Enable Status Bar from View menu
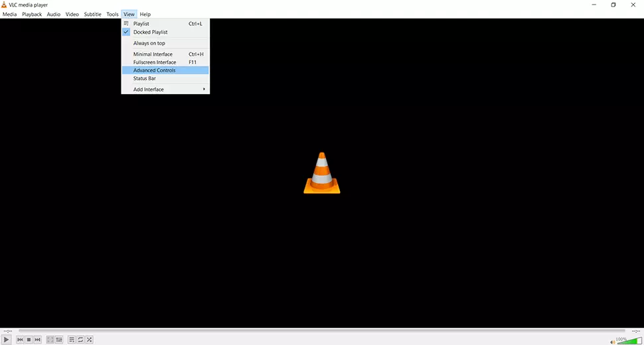644x345 pixels. 145,78
